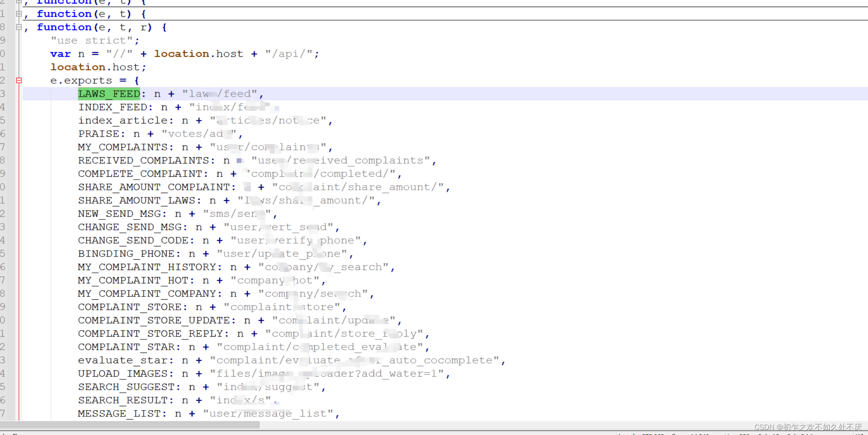Click the INDEX_FEED property name

click(x=113, y=107)
